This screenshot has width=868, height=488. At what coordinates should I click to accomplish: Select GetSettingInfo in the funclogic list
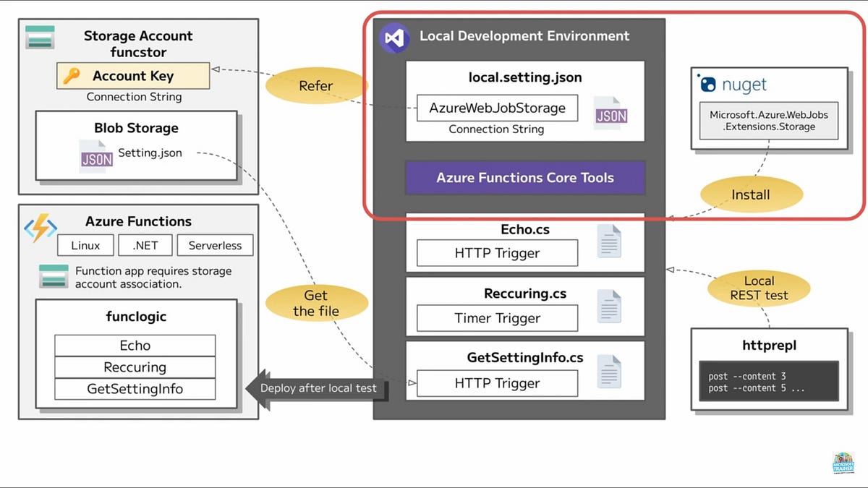pos(135,389)
